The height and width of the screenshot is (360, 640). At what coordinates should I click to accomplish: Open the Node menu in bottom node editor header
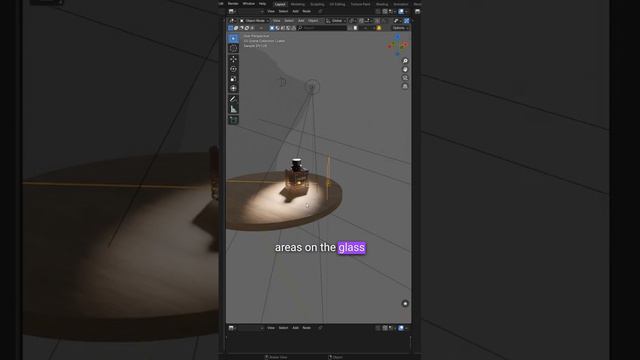(x=307, y=328)
